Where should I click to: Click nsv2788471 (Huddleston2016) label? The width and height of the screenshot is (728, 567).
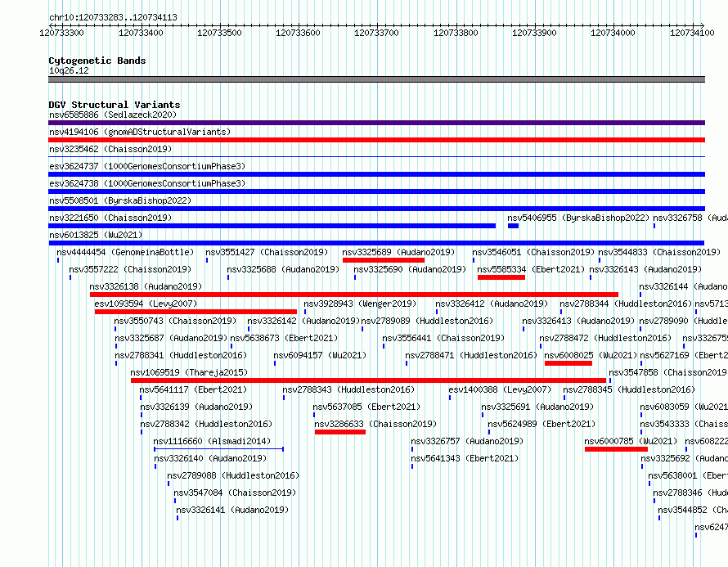(x=471, y=355)
